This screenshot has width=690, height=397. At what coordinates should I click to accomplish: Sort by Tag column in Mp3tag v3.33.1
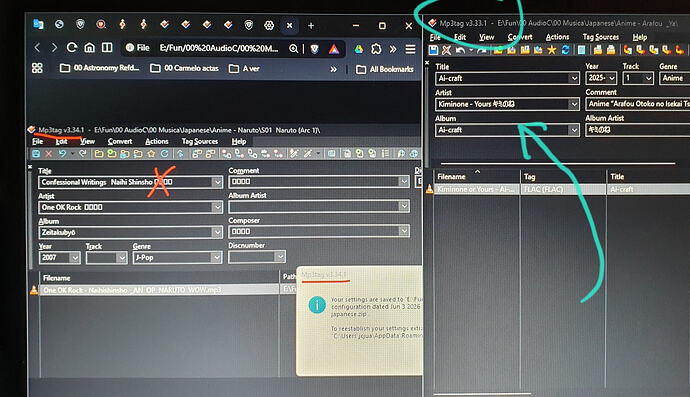tap(563, 177)
